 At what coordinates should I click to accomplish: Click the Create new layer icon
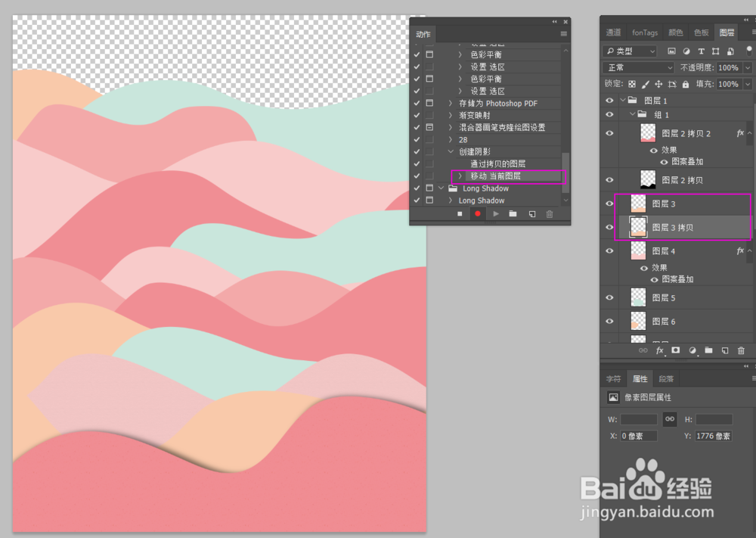pyautogui.click(x=724, y=350)
